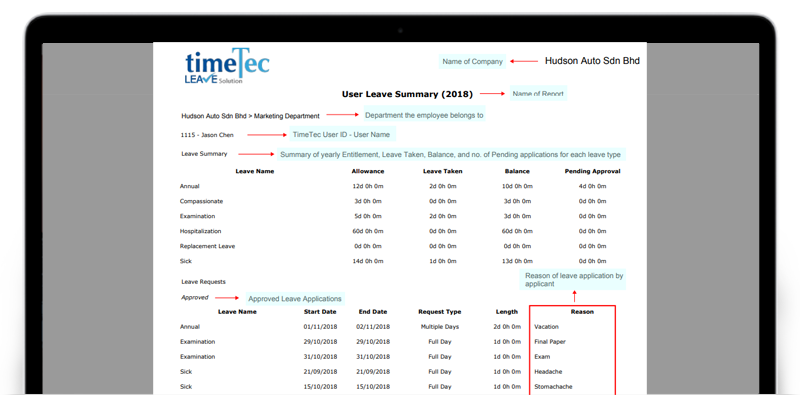Click the End Date column header
Screen dimensions: 800x395
click(373, 312)
